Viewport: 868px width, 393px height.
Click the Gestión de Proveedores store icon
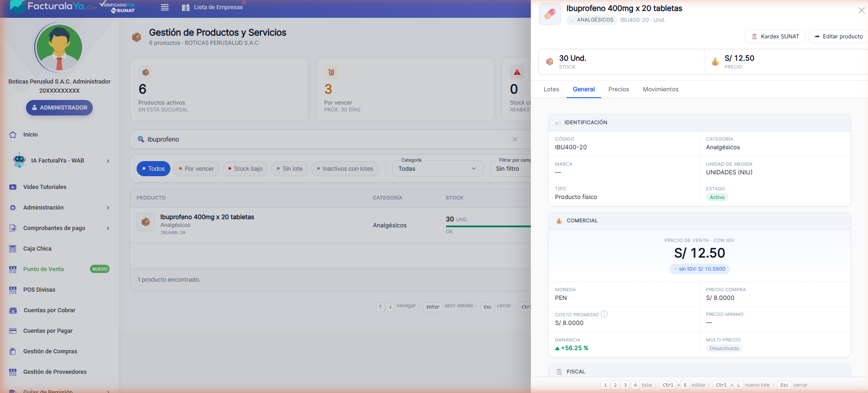click(x=13, y=372)
